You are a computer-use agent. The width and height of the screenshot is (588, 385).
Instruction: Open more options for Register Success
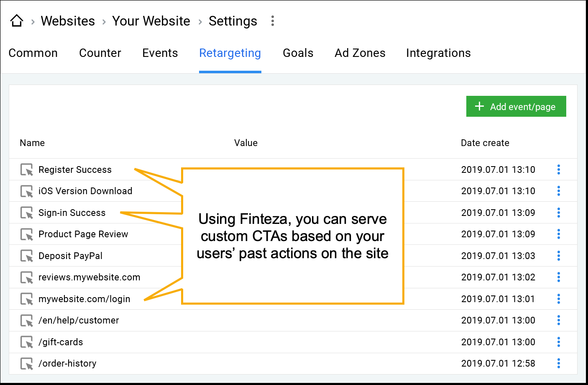[559, 169]
